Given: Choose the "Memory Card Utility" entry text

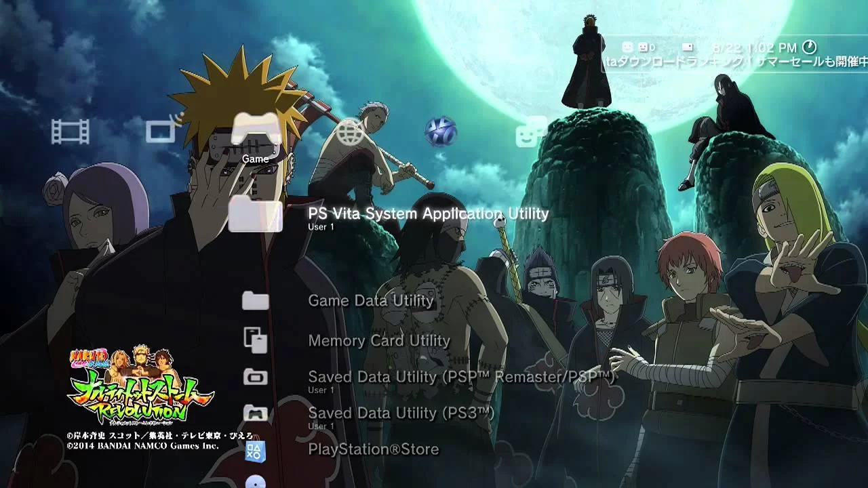Looking at the screenshot, I should coord(379,340).
